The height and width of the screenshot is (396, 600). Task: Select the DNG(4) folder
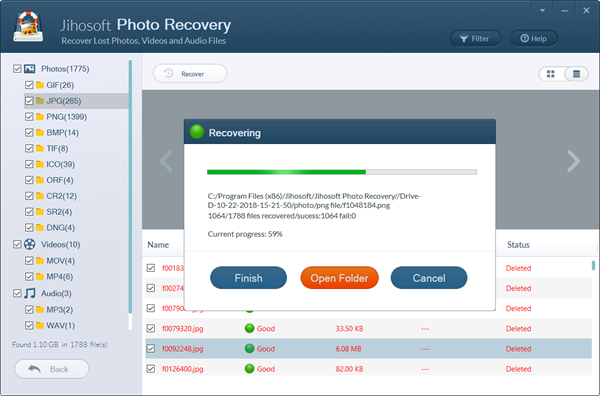pyautogui.click(x=60, y=228)
